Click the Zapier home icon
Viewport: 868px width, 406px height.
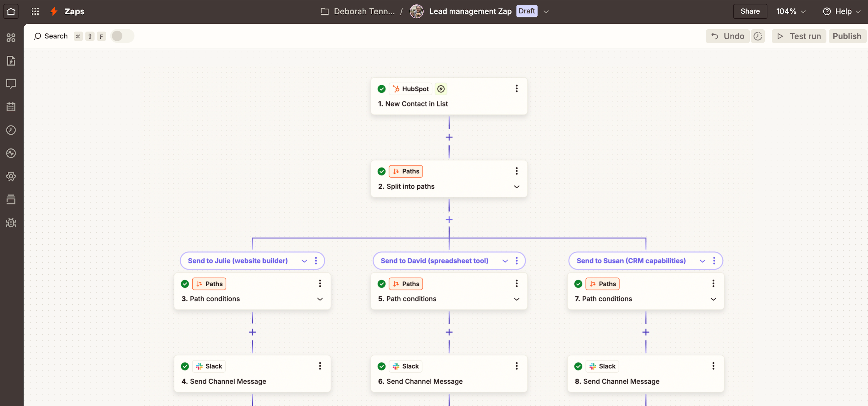(x=11, y=11)
